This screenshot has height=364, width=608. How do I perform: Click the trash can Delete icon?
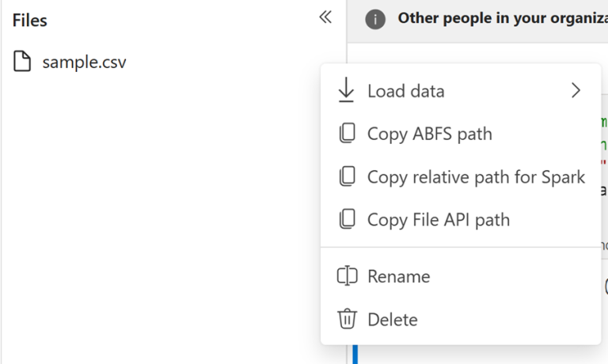tap(346, 319)
